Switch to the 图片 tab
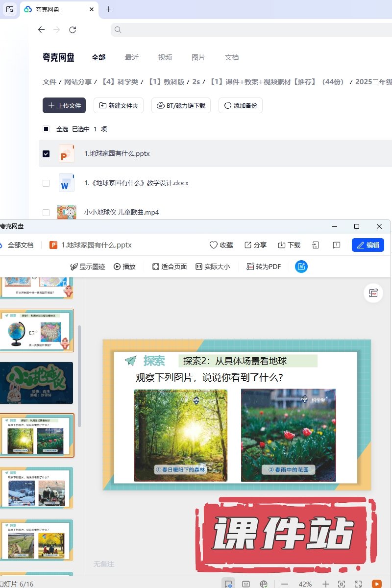This screenshot has height=588, width=392. pos(198,57)
